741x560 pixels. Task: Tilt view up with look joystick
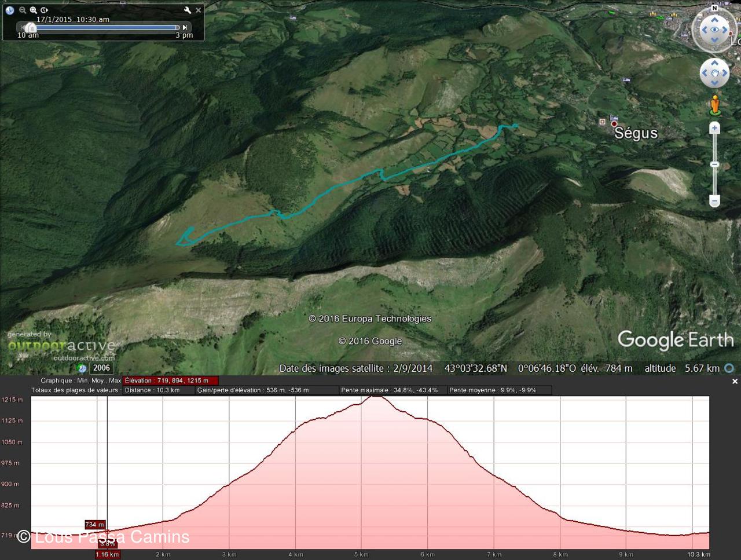[714, 19]
